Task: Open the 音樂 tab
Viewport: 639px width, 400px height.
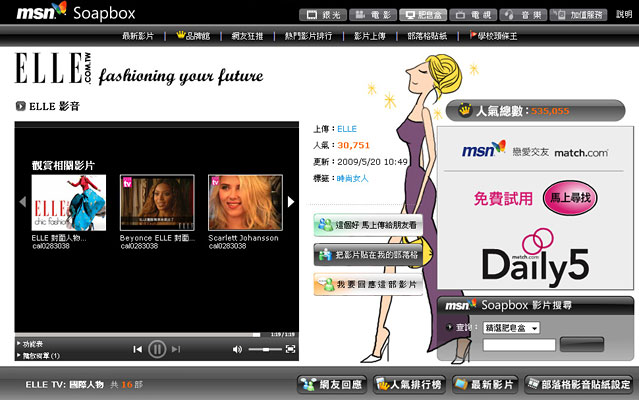Action: pos(523,15)
